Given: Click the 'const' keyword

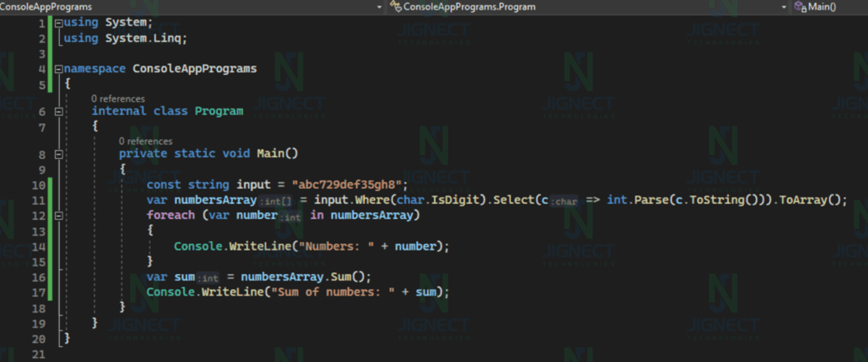Looking at the screenshot, I should coord(164,185).
